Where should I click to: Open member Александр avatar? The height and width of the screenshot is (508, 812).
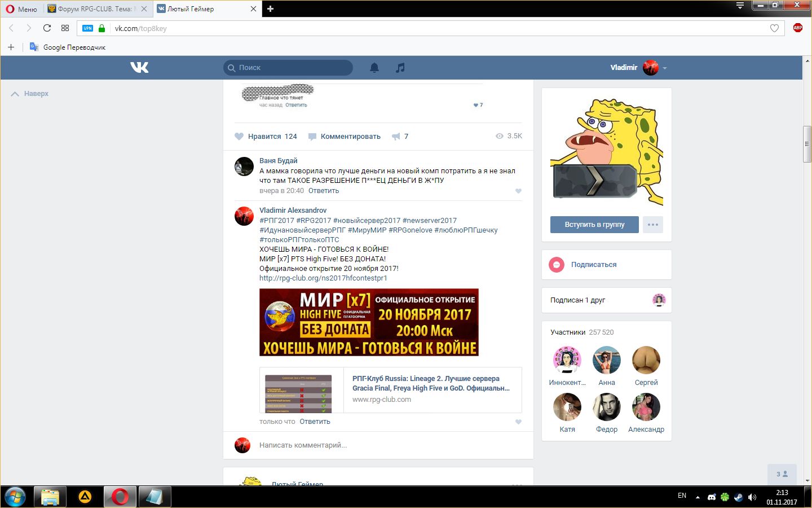[x=646, y=407]
